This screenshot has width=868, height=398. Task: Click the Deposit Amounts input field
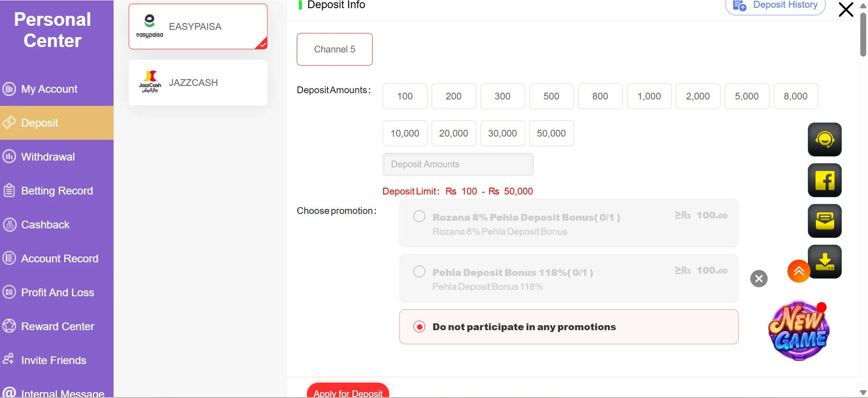pyautogui.click(x=458, y=165)
